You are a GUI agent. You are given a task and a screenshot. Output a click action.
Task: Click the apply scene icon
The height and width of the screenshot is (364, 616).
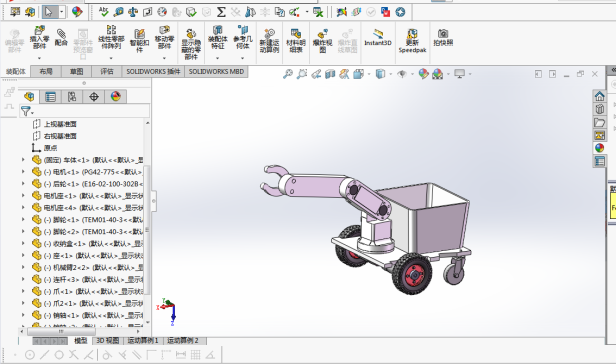coord(438,74)
